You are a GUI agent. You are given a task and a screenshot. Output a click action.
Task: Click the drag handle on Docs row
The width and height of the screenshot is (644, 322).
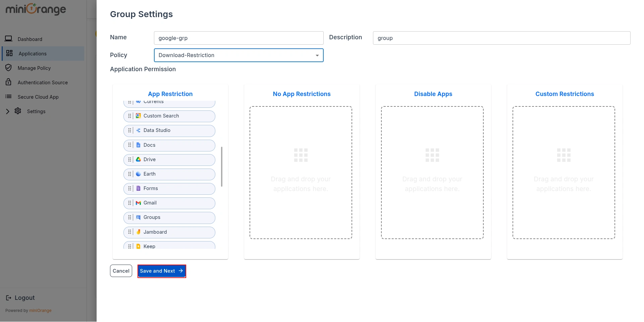coord(129,145)
